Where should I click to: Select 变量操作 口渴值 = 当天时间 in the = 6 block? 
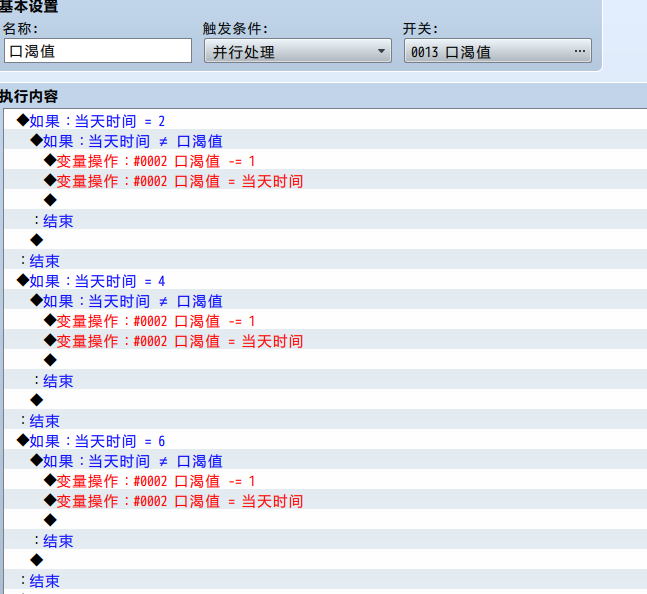point(325,500)
